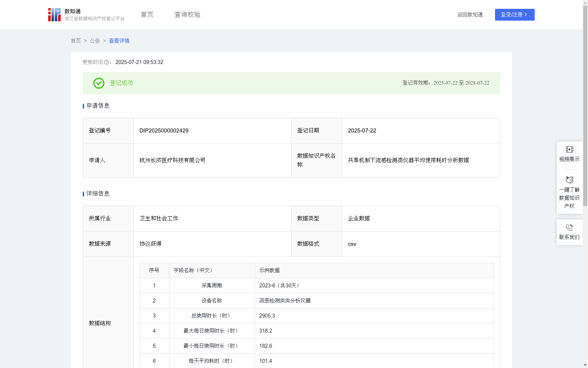Image resolution: width=588 pixels, height=368 pixels.
Task: Click the 详细信息 section heading
Action: 98,194
